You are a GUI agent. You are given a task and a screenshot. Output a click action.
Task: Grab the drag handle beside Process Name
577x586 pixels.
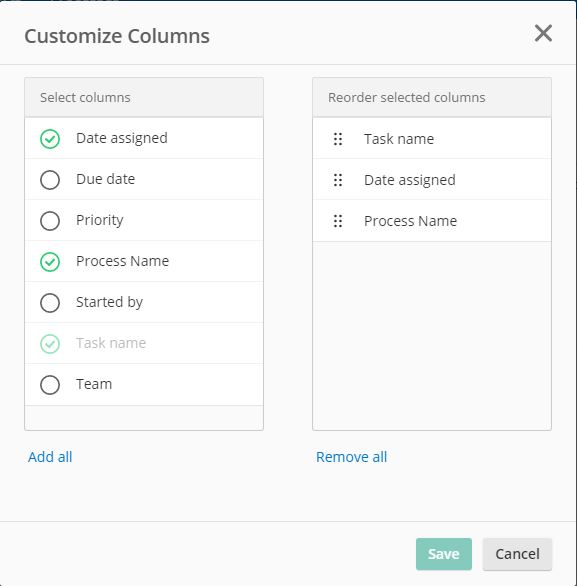point(338,221)
